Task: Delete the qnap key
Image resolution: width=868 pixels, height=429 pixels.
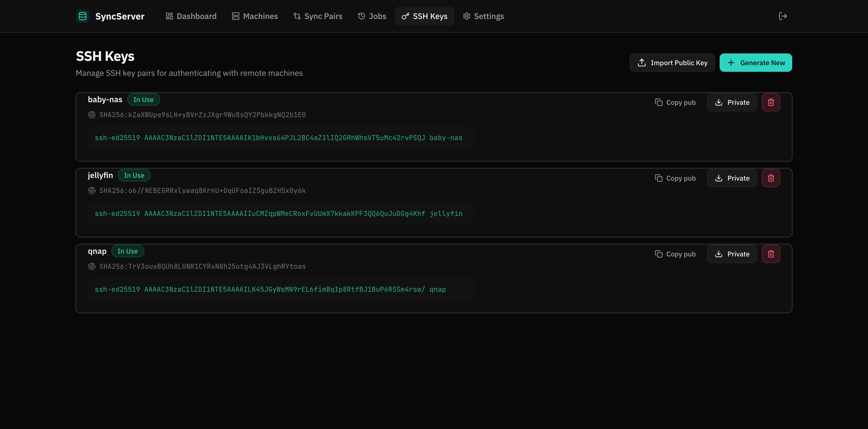Action: (771, 254)
